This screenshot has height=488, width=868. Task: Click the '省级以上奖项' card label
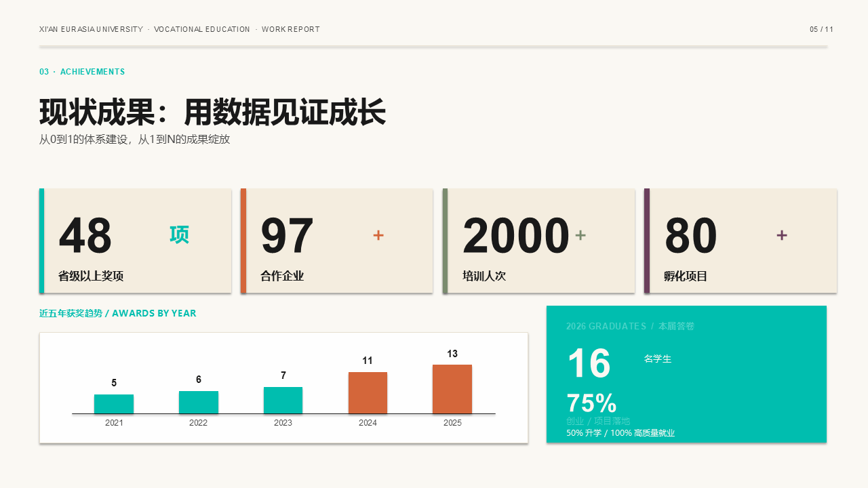pos(91,276)
